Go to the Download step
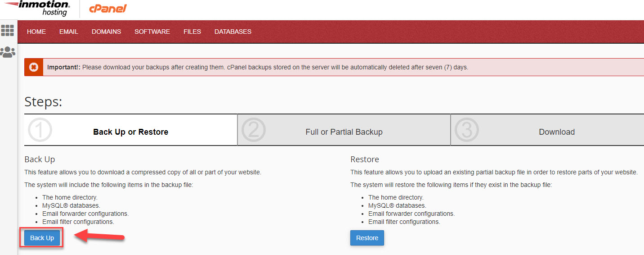 (x=557, y=132)
